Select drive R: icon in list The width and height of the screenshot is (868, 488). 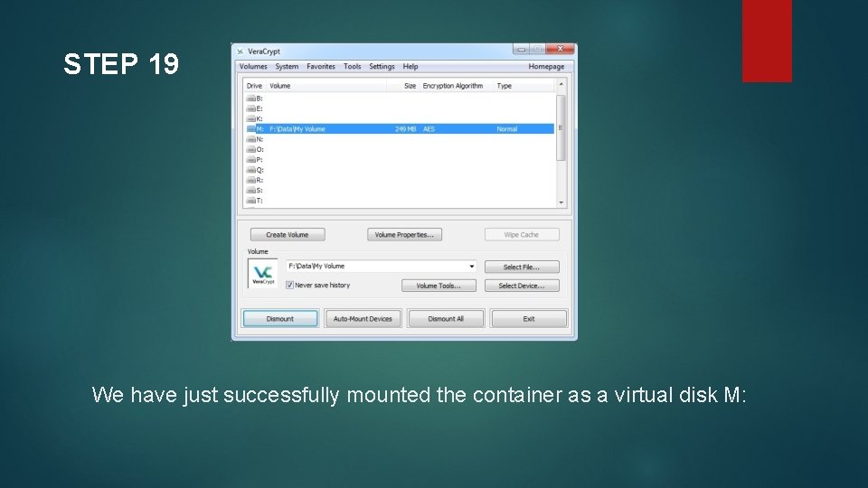(x=251, y=181)
